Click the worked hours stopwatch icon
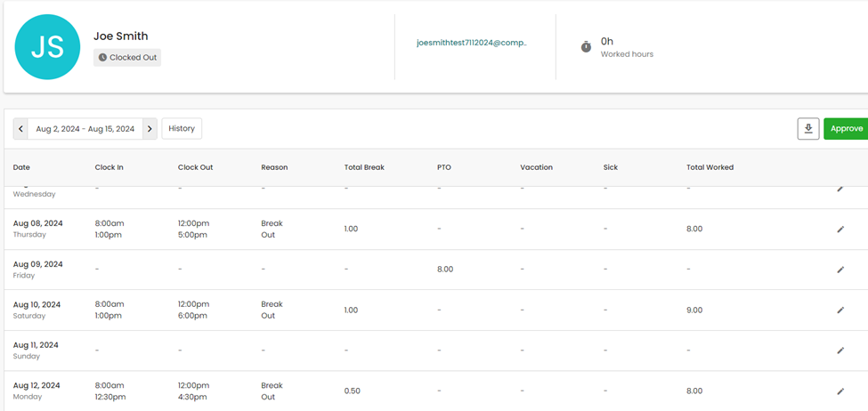 tap(586, 47)
